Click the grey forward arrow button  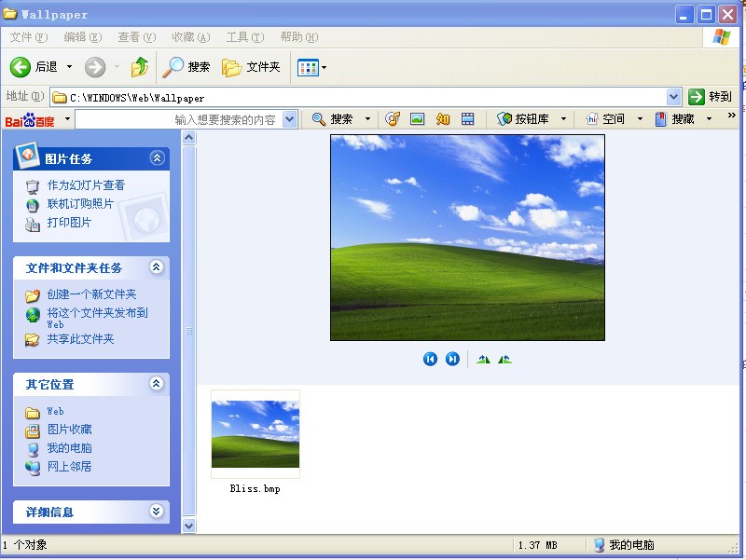coord(95,67)
